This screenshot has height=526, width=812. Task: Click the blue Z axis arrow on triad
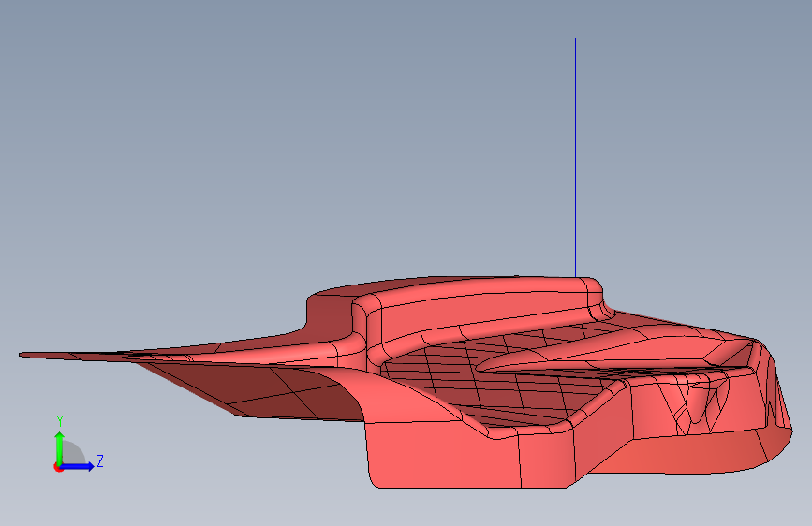pyautogui.click(x=78, y=466)
